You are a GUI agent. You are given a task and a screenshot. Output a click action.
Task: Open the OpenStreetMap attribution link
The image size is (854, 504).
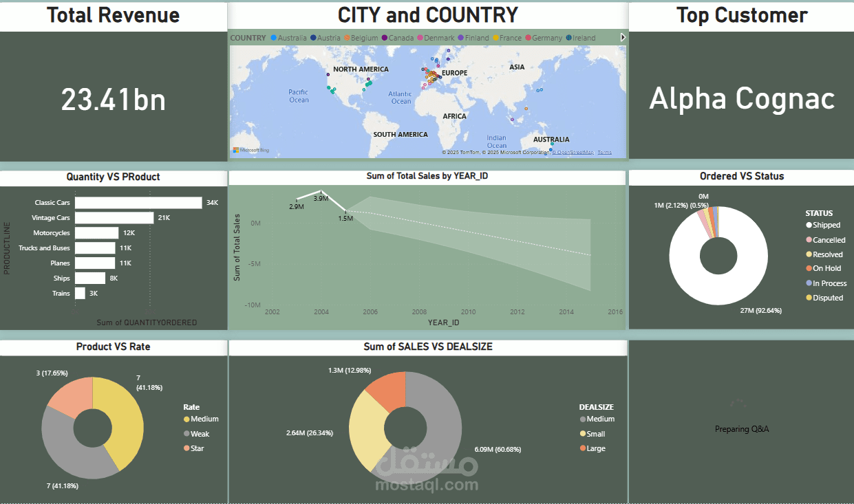pyautogui.click(x=573, y=152)
